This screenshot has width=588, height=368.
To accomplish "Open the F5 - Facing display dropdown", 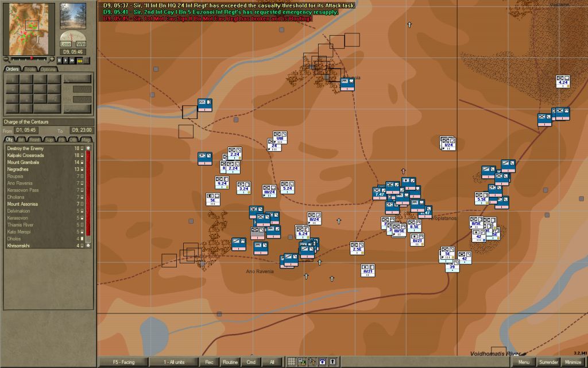I will click(123, 362).
